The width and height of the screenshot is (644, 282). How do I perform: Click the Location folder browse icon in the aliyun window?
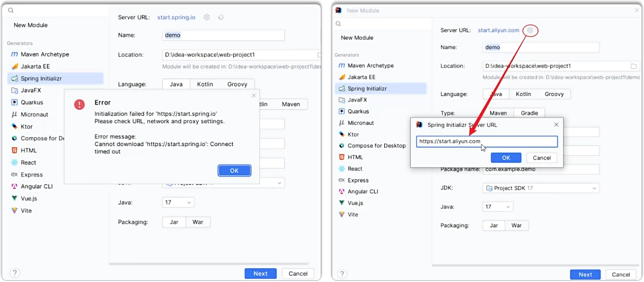pyautogui.click(x=634, y=66)
